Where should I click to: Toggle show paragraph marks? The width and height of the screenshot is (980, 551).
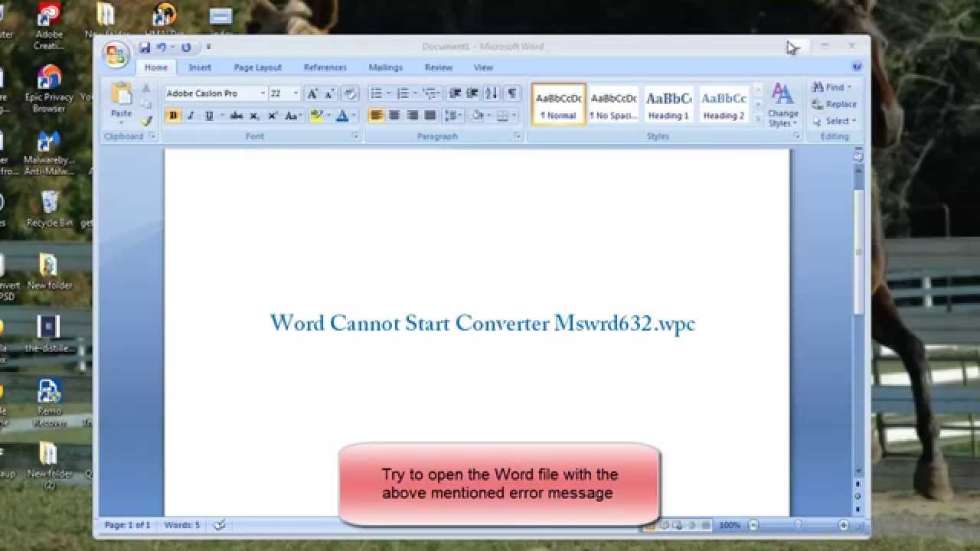pyautogui.click(x=512, y=93)
